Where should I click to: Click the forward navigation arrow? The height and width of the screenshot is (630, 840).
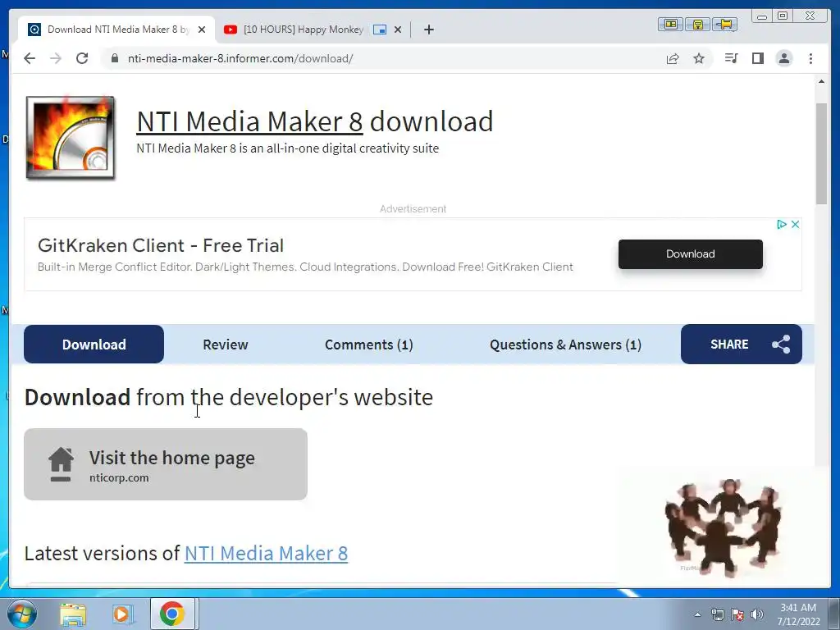(56, 58)
